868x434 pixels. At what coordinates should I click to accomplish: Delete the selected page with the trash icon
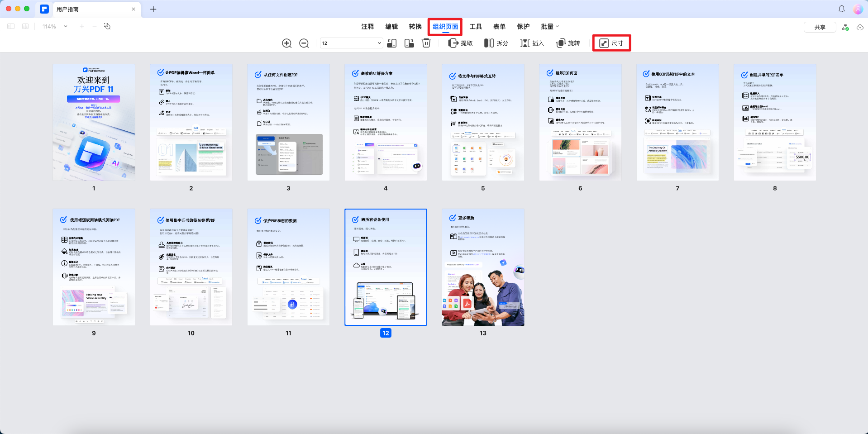[x=426, y=43]
